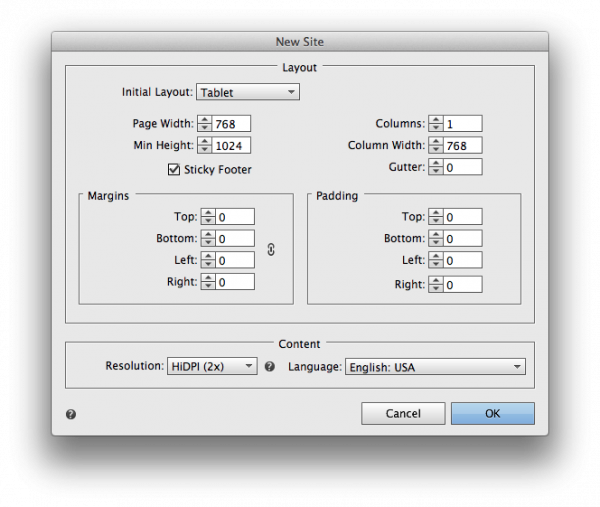Click the Padding Bottom stepper
This screenshot has height=507, width=600.
coord(434,239)
